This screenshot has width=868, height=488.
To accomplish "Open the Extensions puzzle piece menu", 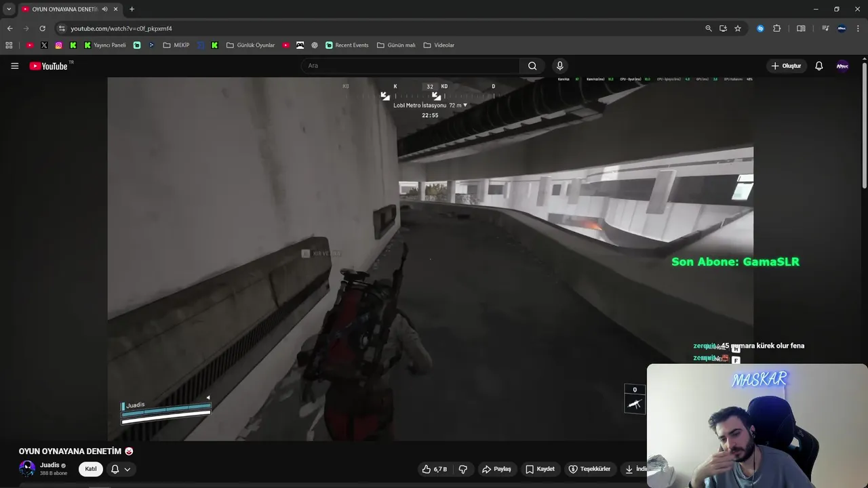I will [x=777, y=28].
